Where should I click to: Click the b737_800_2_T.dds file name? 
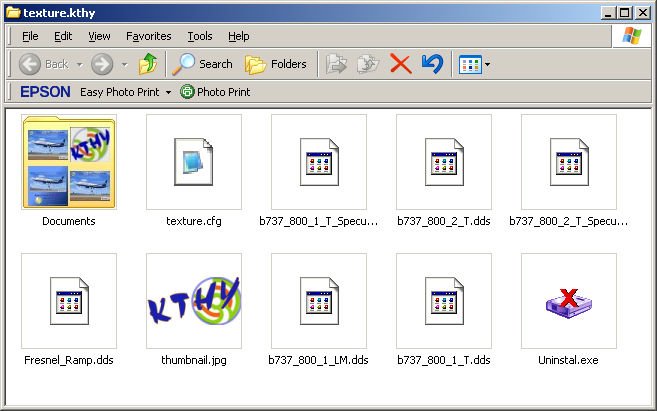point(444,221)
